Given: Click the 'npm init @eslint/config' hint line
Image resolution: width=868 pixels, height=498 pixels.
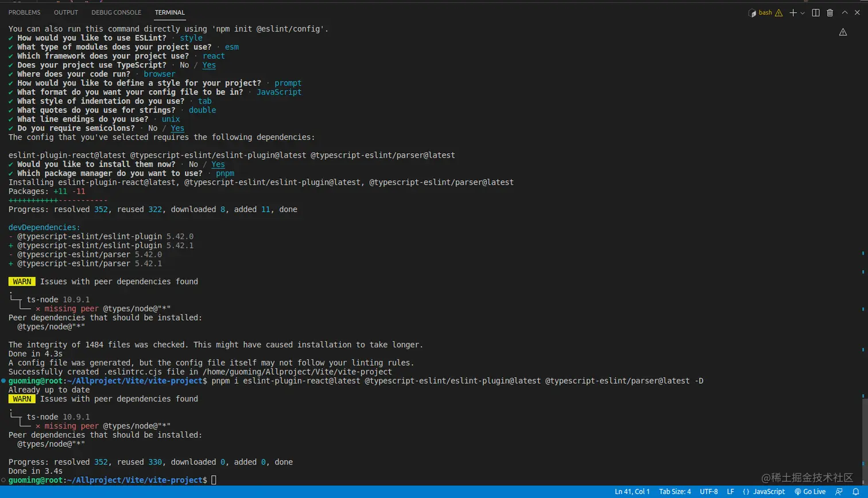Looking at the screenshot, I should [169, 29].
